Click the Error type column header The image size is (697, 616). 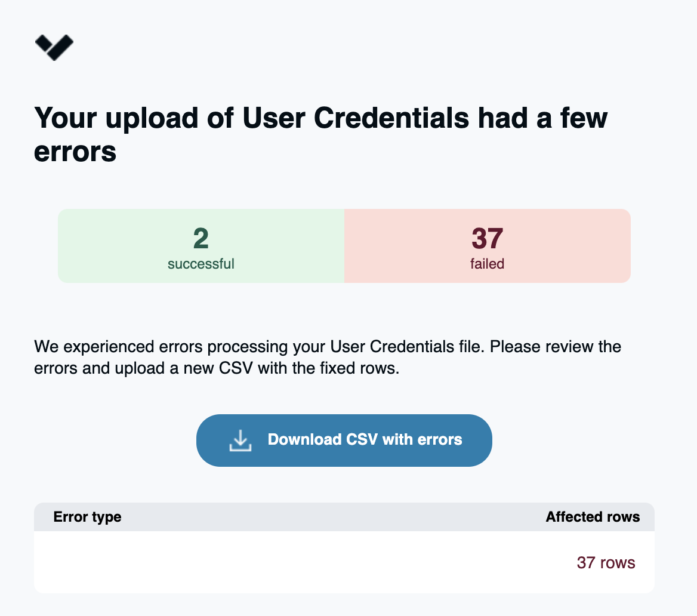click(x=88, y=517)
